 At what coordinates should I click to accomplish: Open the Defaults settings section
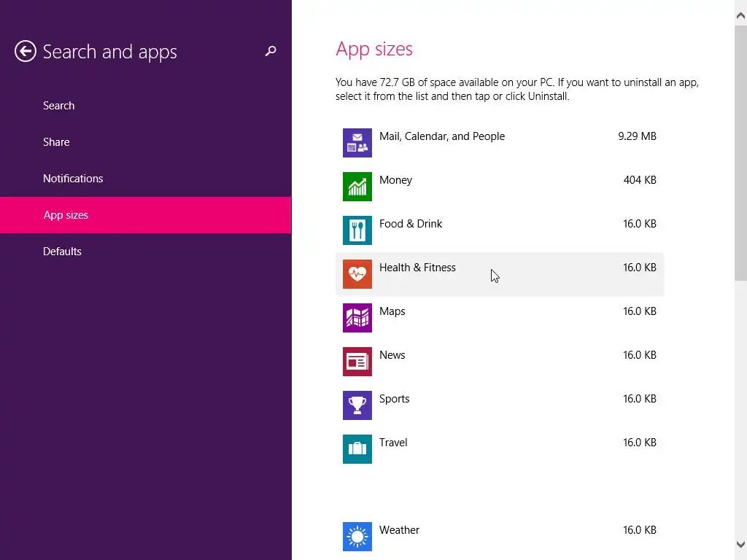tap(145, 251)
